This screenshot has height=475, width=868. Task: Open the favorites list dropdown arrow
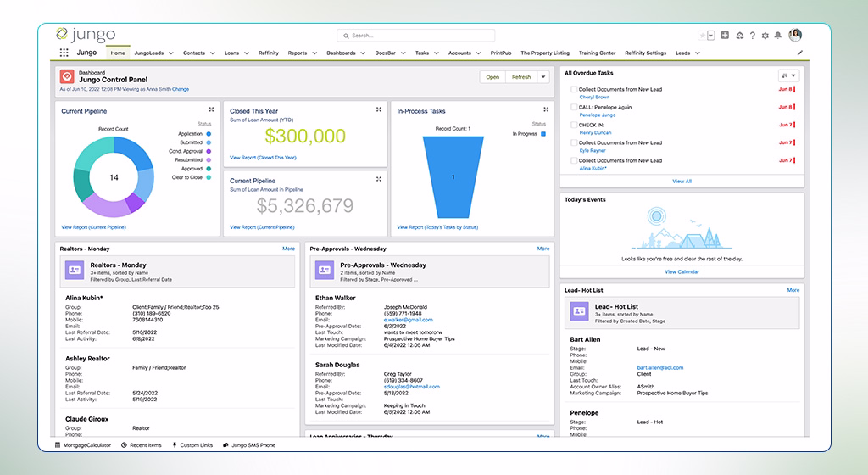pos(711,36)
